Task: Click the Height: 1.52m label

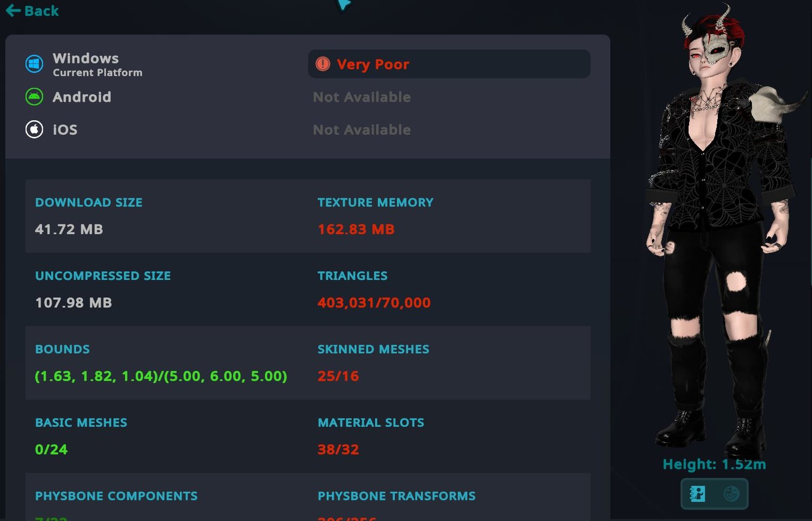Action: [714, 465]
